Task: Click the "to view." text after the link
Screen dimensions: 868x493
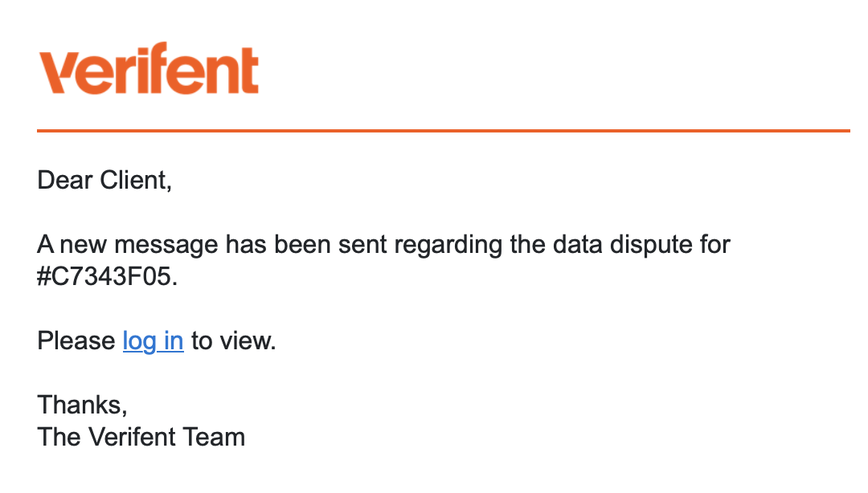Action: tap(234, 341)
